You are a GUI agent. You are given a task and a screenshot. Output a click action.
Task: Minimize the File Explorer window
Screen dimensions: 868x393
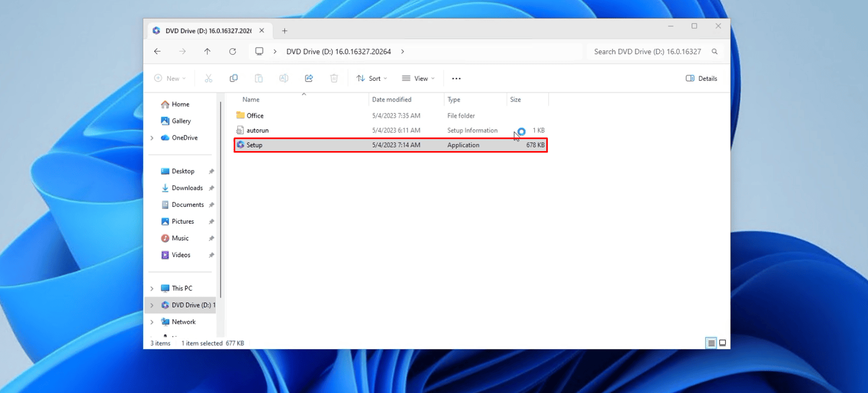click(671, 26)
